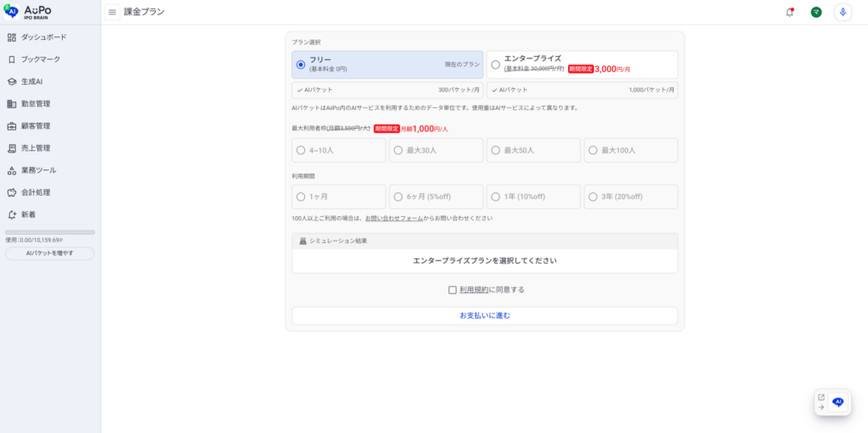
Task: Open 勤怠管理 sidebar menu item
Action: [x=36, y=103]
